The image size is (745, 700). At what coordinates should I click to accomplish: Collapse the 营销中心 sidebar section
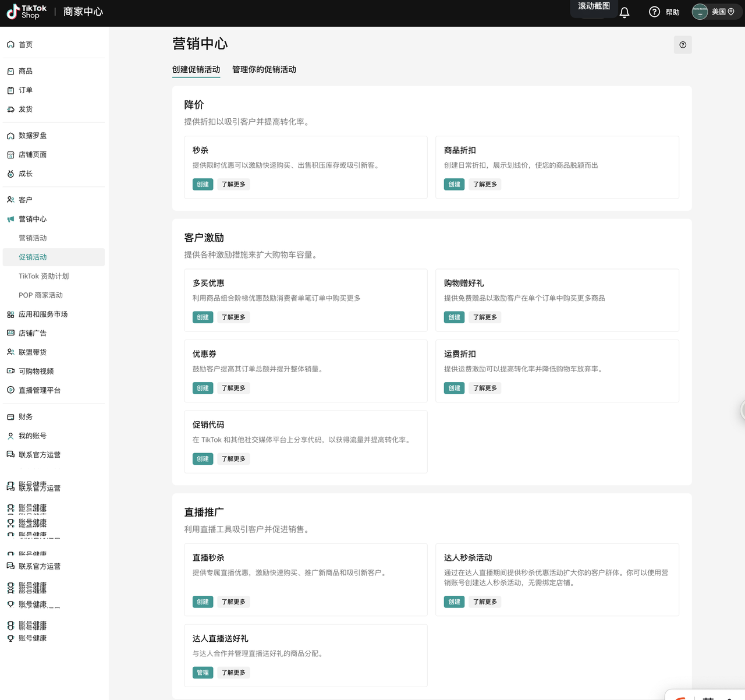pos(32,219)
